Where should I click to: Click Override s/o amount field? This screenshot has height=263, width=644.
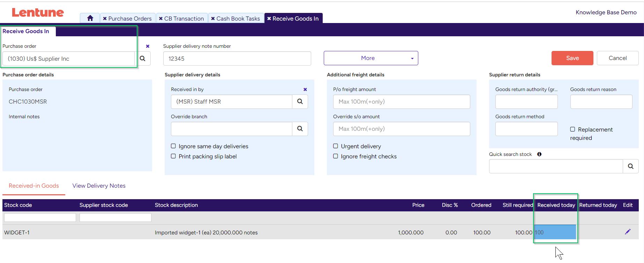point(402,129)
